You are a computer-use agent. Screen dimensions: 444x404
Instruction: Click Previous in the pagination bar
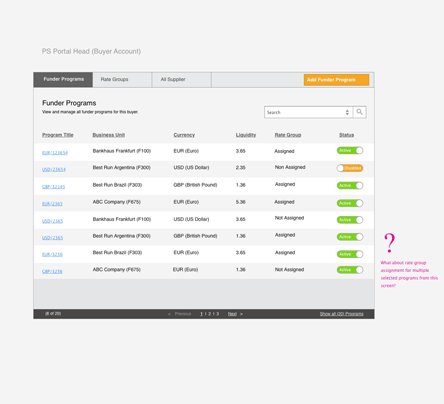[183, 314]
